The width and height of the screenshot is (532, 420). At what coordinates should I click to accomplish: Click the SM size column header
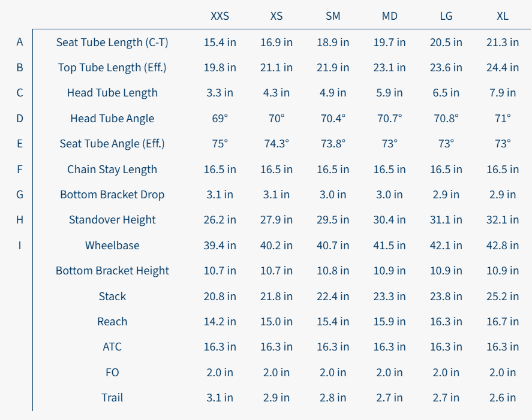[x=333, y=16]
